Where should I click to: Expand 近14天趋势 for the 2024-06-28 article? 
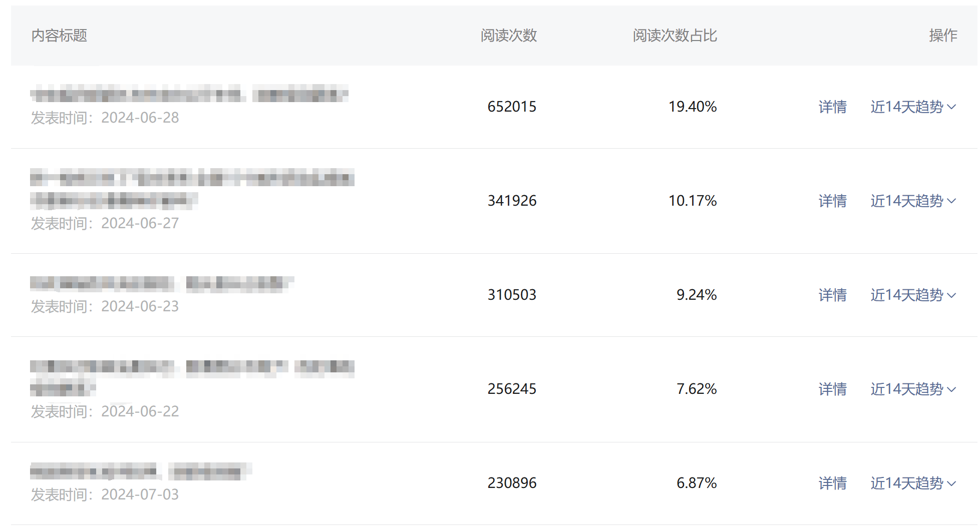(x=913, y=107)
